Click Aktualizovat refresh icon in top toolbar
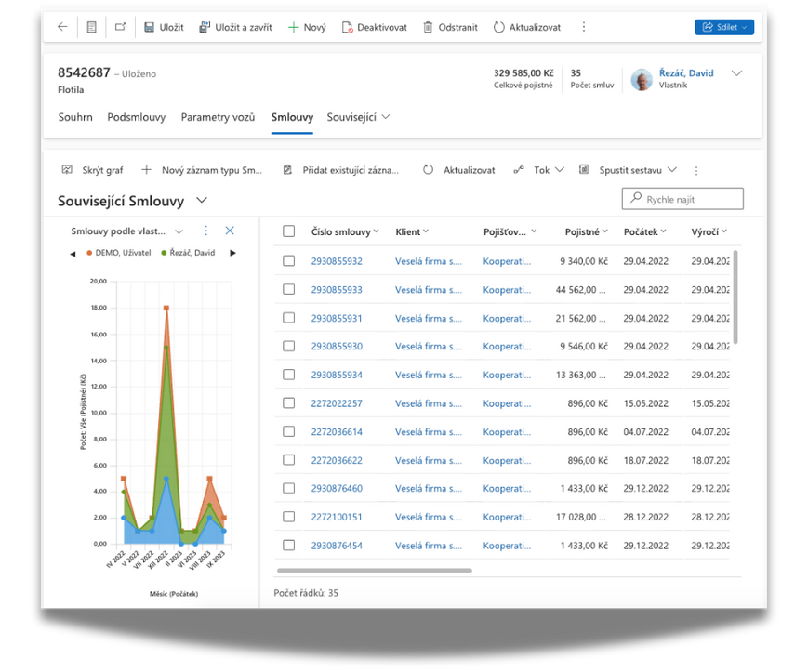The height and width of the screenshot is (672, 808). coord(499,27)
